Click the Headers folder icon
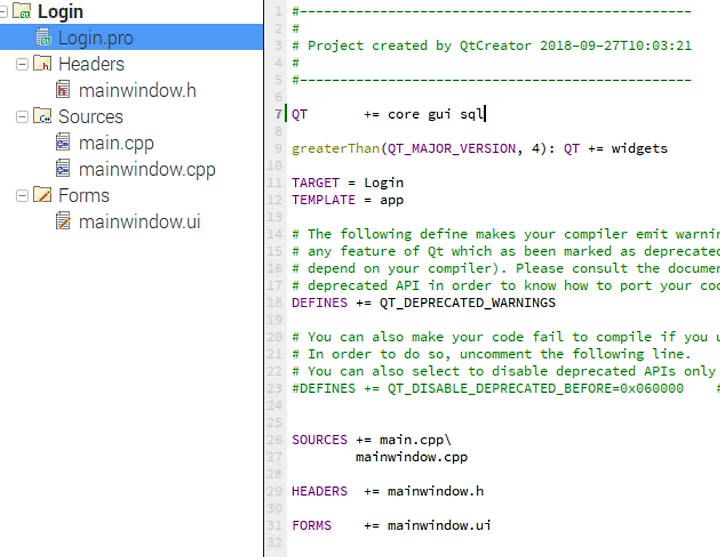The image size is (720, 557). pos(42,63)
